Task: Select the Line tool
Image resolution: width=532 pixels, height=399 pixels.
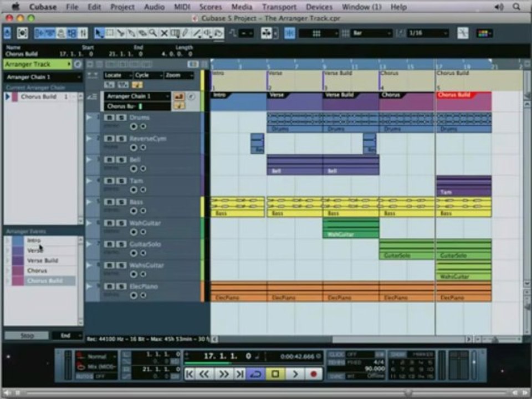Action: click(196, 33)
